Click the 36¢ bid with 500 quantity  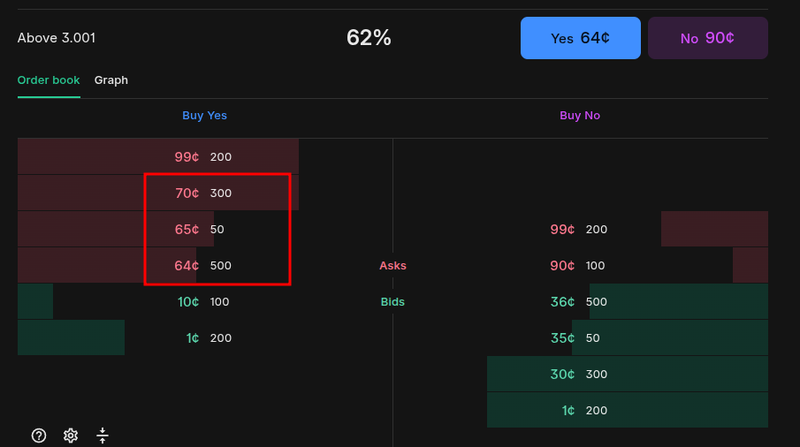pos(579,302)
